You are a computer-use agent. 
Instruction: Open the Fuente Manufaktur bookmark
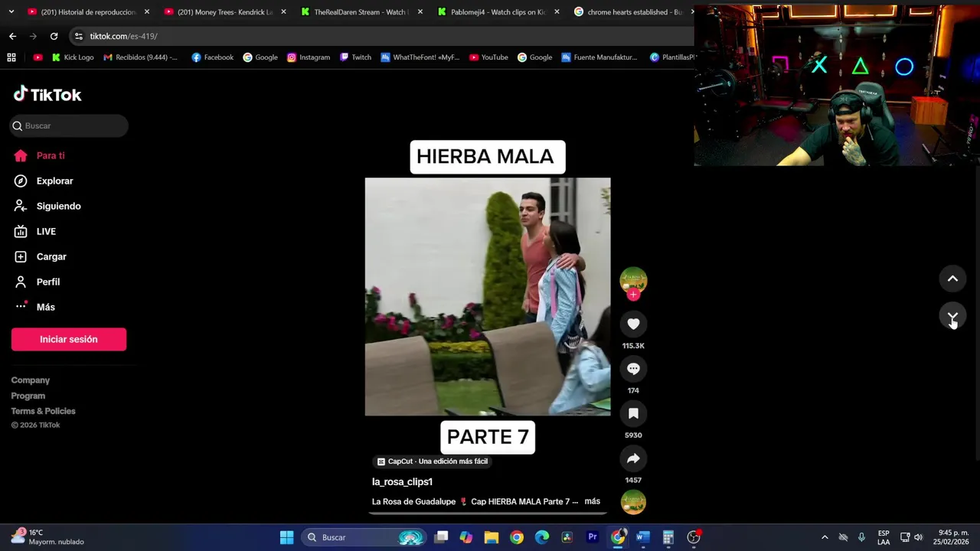[x=599, y=57]
